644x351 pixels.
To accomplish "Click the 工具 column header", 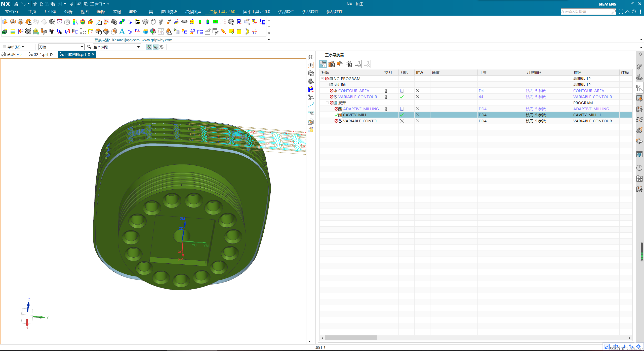I will coord(501,73).
